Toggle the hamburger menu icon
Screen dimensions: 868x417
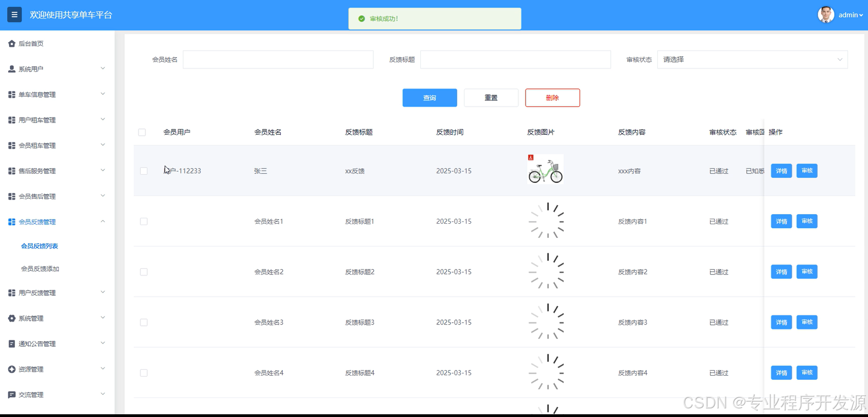point(15,15)
